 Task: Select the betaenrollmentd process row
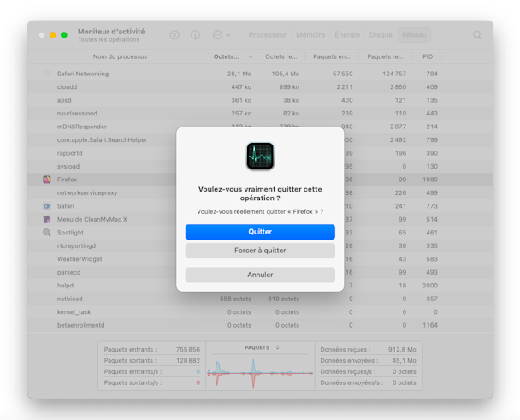point(260,325)
